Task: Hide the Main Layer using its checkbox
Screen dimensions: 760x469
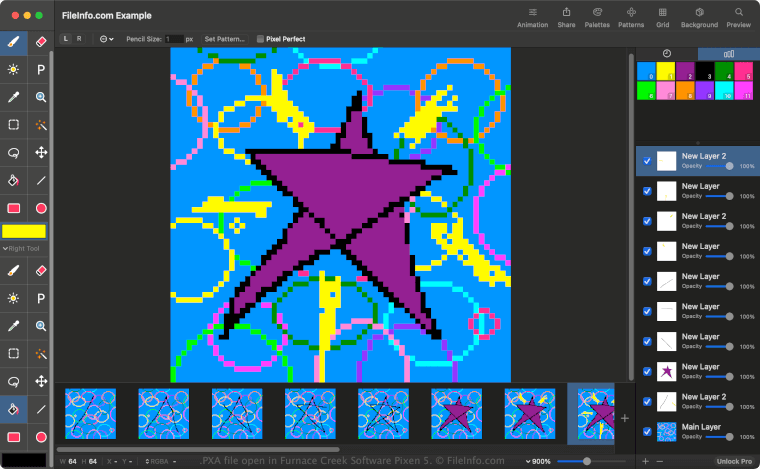Action: pos(647,432)
